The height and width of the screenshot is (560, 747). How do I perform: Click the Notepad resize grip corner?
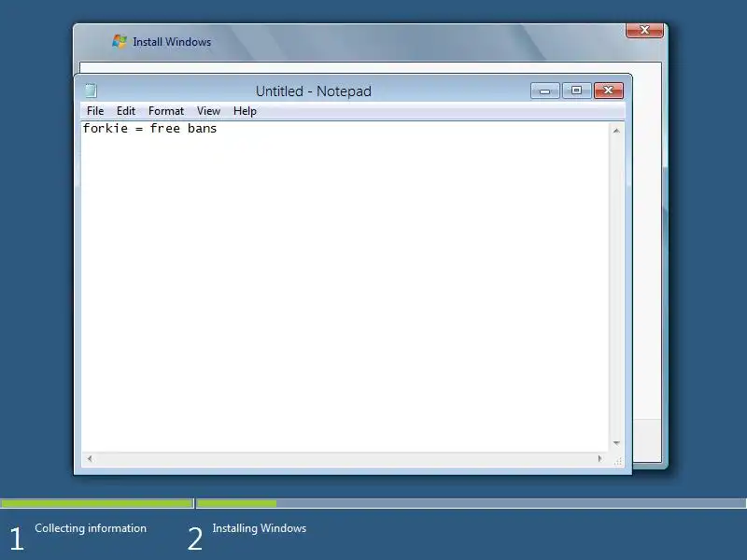(x=618, y=460)
